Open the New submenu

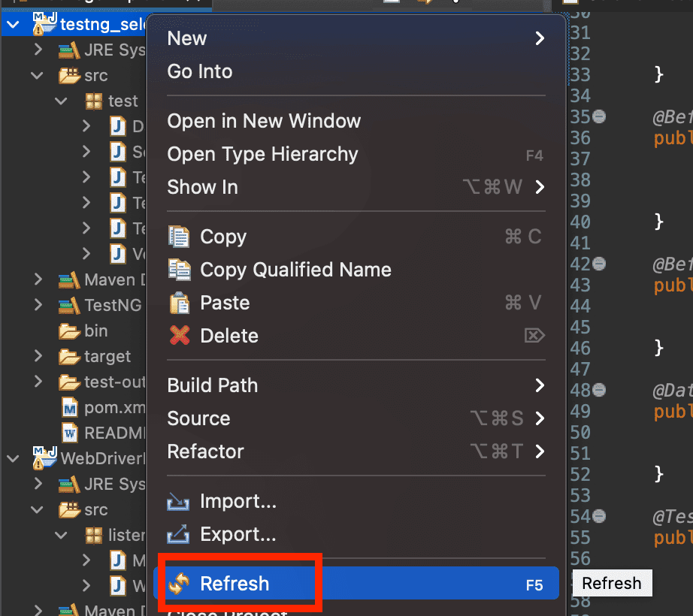click(186, 38)
